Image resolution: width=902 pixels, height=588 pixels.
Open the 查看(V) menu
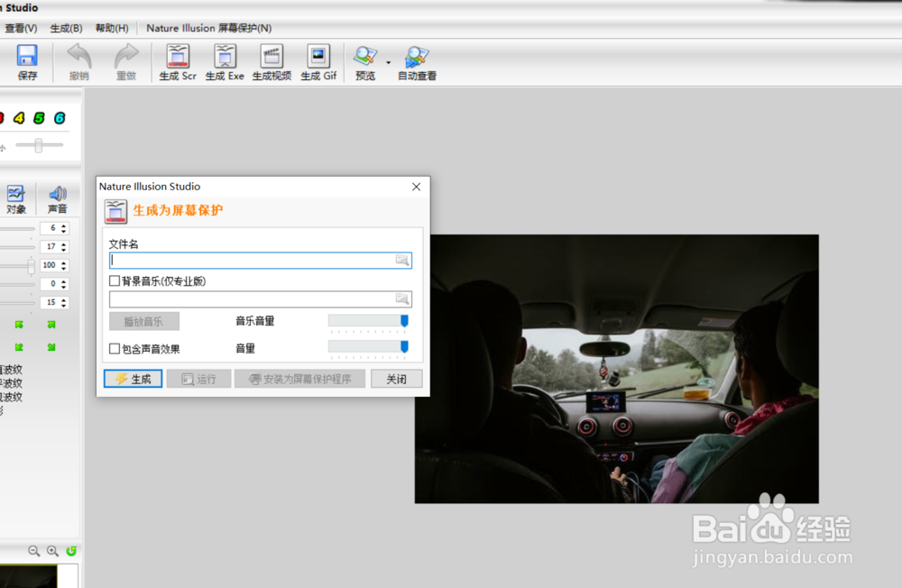pyautogui.click(x=21, y=28)
